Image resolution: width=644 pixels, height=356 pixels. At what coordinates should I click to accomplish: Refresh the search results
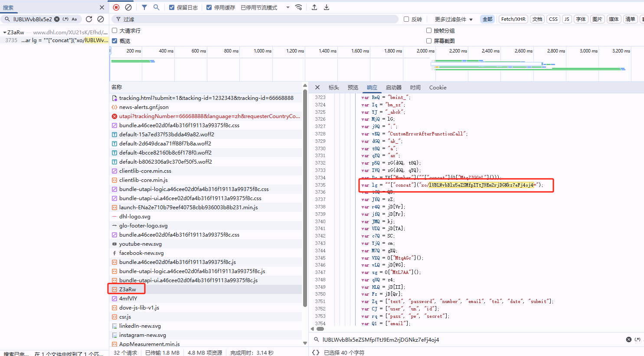89,19
